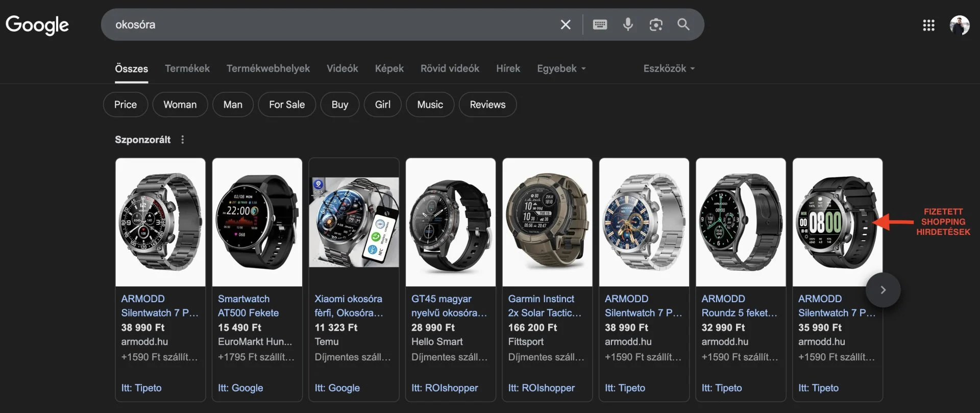Viewport: 980px width, 413px height.
Task: Open the Garmin Instinct 2x Solar listing
Action: click(545, 306)
